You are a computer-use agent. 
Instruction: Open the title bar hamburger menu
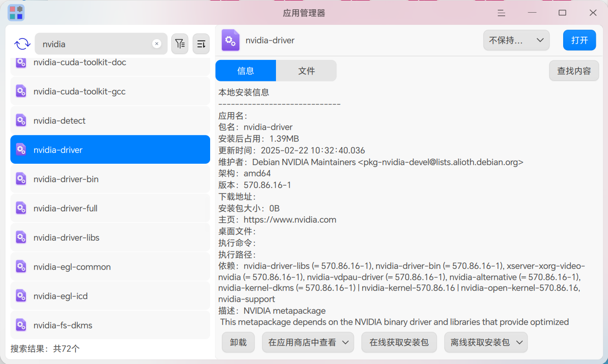pyautogui.click(x=501, y=13)
